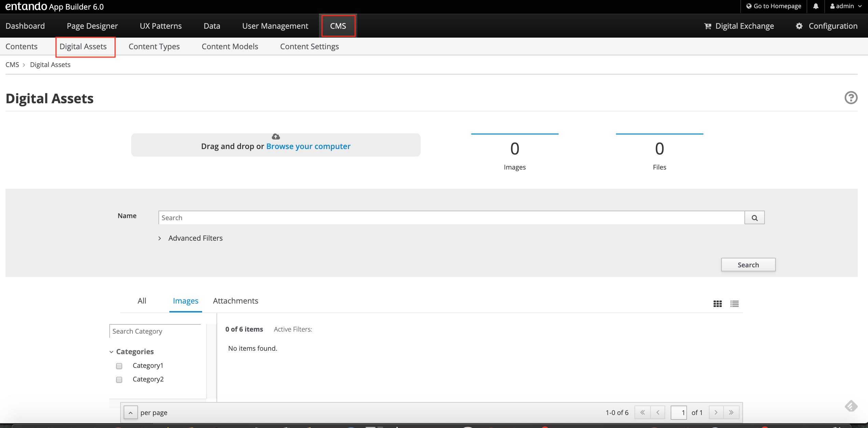Image resolution: width=868 pixels, height=428 pixels.
Task: Click the magnifier search icon button
Action: (x=754, y=218)
